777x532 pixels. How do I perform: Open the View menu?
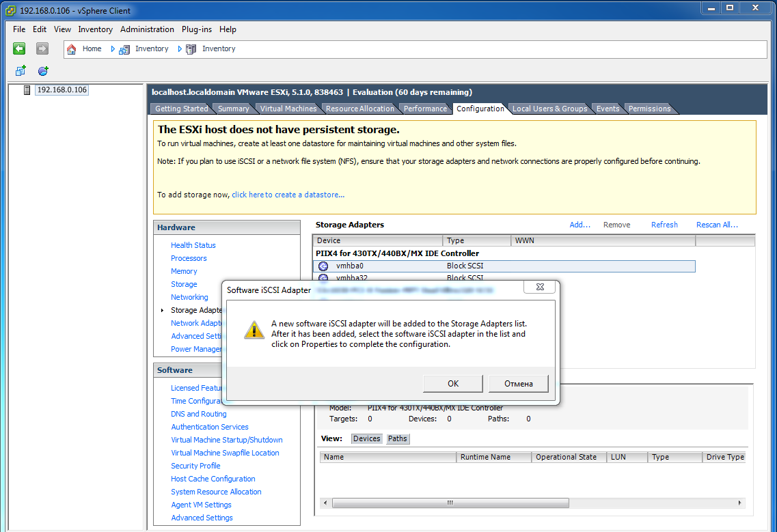coord(62,29)
